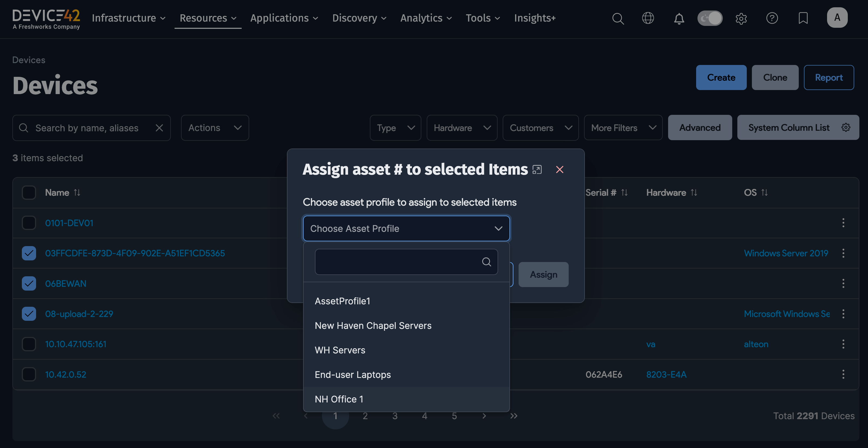Open System Column List configuration gear
Screen dimensions: 868x448
846,127
